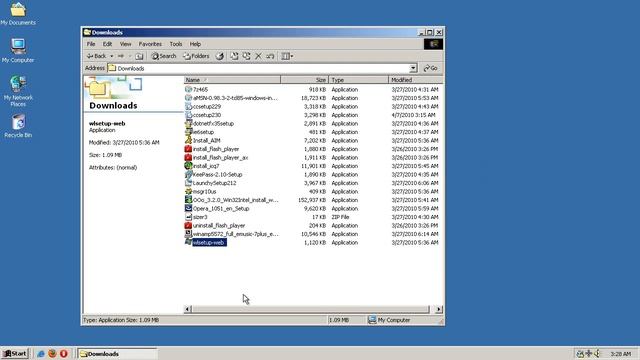Click the Start button
The width and height of the screenshot is (640, 360).
[x=15, y=353]
